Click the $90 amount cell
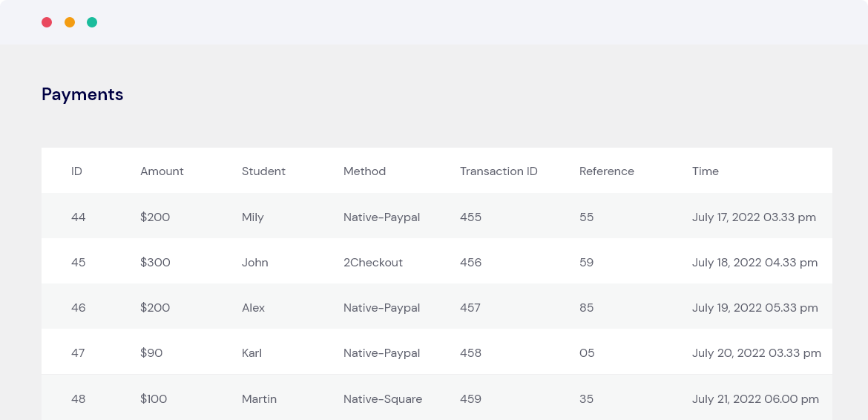The height and width of the screenshot is (420, 868). coord(151,353)
